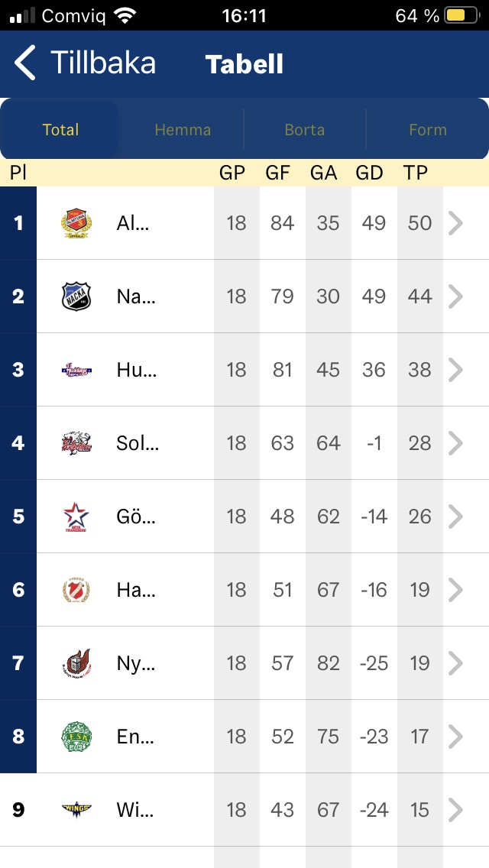Tap the green ESK logo in row 8

(x=76, y=737)
